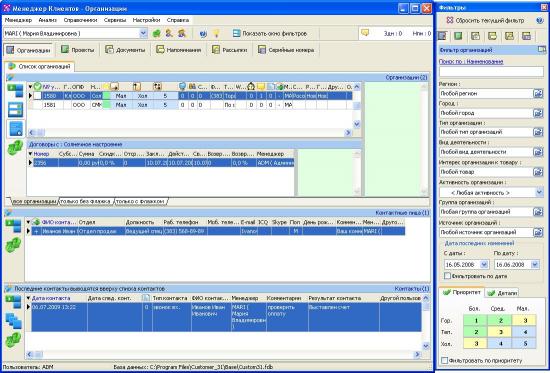Image resolution: width=550 pixels, height=373 pixels.
Task: Click the stacked blue squares icon beside contacts grid
Action: click(x=13, y=321)
